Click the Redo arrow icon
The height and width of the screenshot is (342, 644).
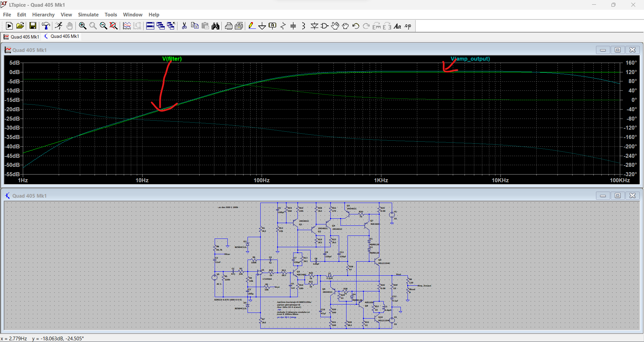366,26
